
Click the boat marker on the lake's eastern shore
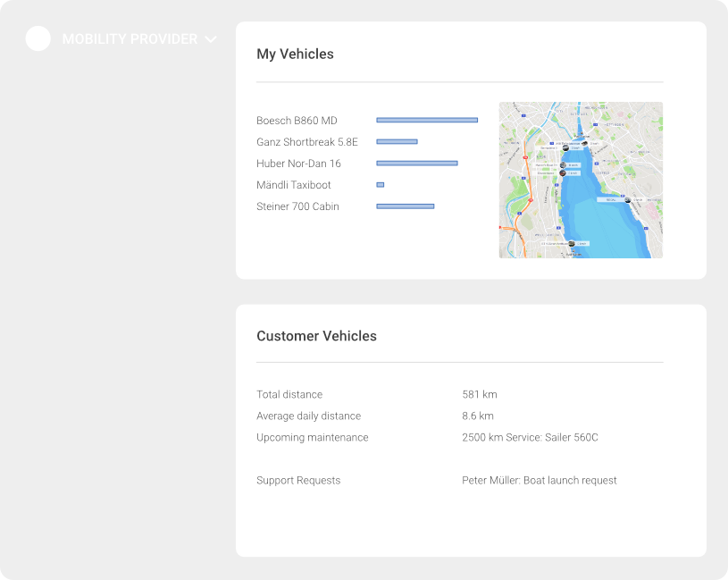(627, 200)
